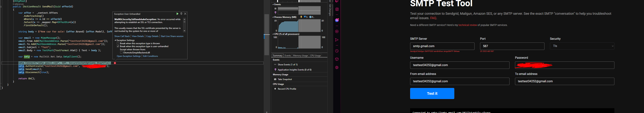
Task: Click the port suggestions '25 2525 465 587'
Action: 487,51
